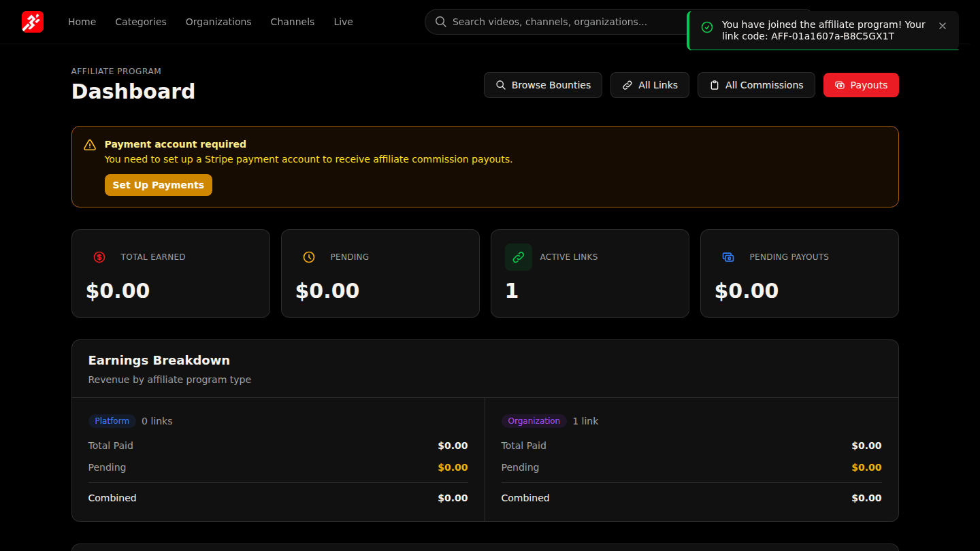This screenshot has width=980, height=551.
Task: Click the warning triangle icon in payment alert
Action: click(x=90, y=145)
